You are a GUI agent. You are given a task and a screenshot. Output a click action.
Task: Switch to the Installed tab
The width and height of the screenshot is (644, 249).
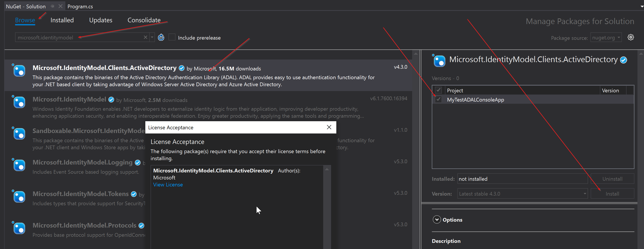tap(62, 20)
